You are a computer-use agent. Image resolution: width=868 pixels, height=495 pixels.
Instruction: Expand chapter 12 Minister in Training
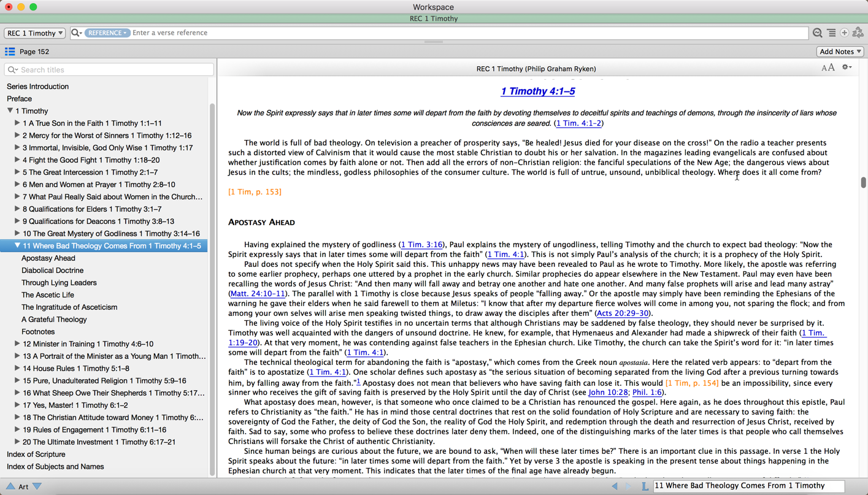pyautogui.click(x=17, y=343)
